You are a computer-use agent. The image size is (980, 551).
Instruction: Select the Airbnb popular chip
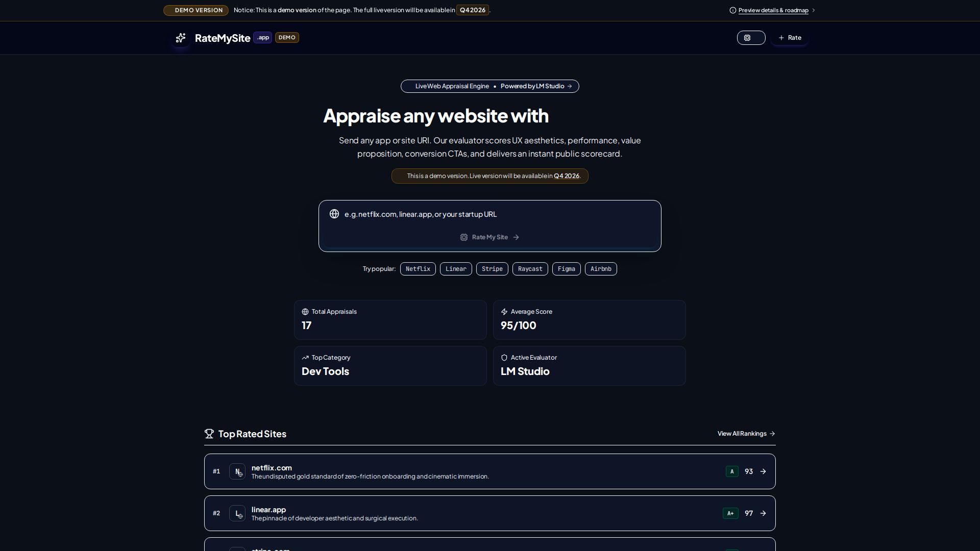(x=601, y=269)
